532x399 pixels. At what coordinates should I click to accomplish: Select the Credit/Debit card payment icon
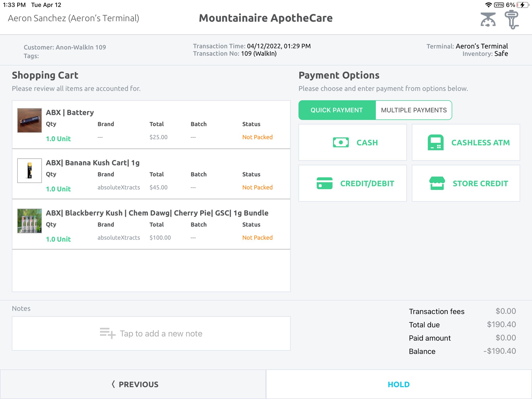325,183
